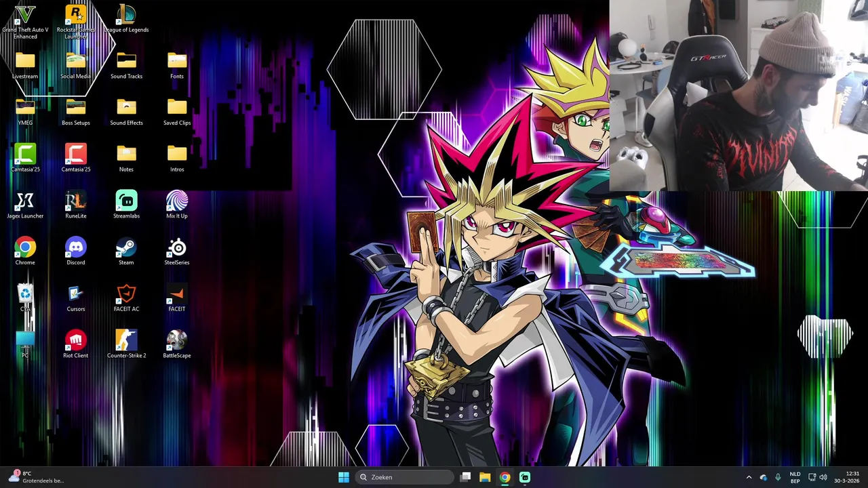Image resolution: width=868 pixels, height=488 pixels.
Task: Open the weather widget showing 8°C
Action: tap(37, 477)
